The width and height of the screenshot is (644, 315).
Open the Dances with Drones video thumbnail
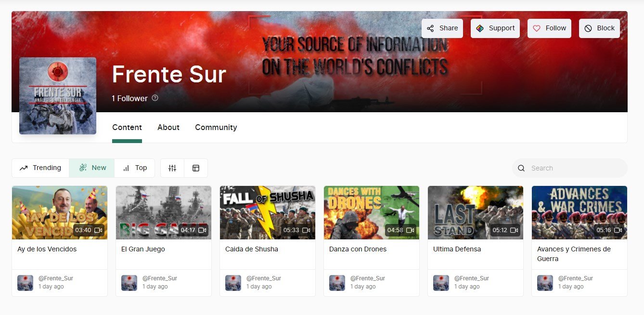click(372, 212)
